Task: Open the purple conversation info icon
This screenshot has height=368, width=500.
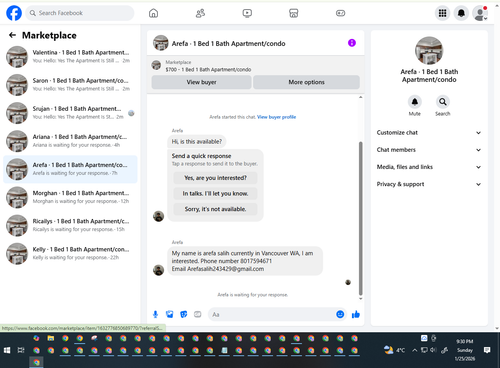Action: 352,43
